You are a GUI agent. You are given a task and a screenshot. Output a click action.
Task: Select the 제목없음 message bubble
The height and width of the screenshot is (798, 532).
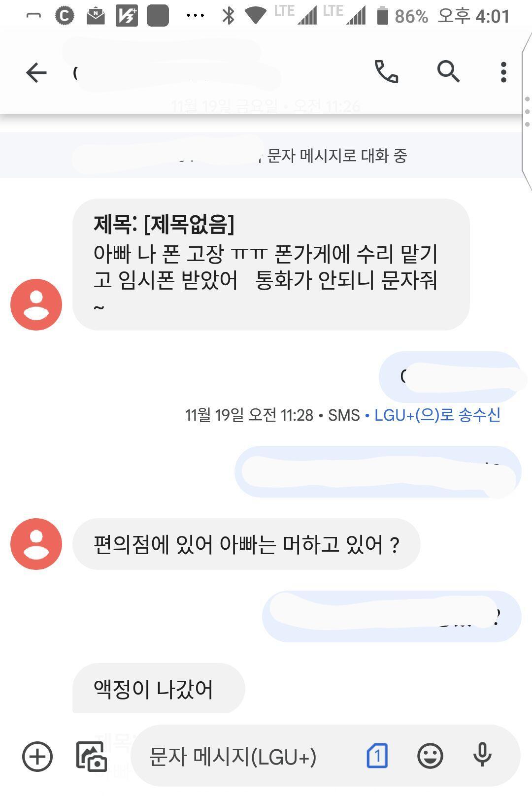click(x=270, y=265)
